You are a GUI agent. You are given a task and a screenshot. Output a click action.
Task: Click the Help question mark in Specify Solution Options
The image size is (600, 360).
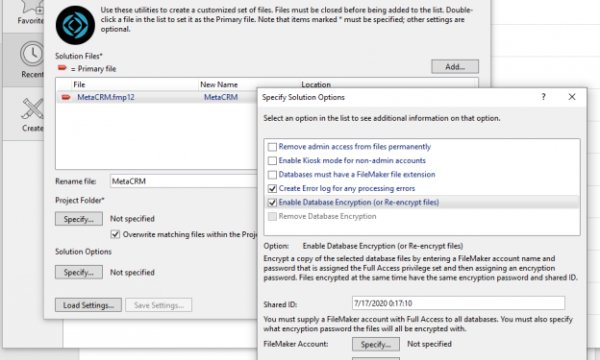(543, 97)
